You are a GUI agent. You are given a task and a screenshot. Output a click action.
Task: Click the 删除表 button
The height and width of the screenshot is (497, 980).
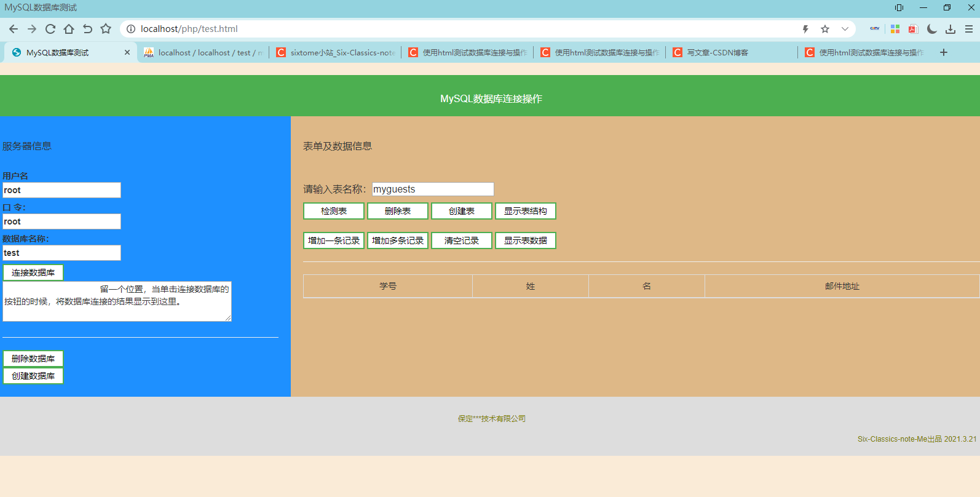398,211
